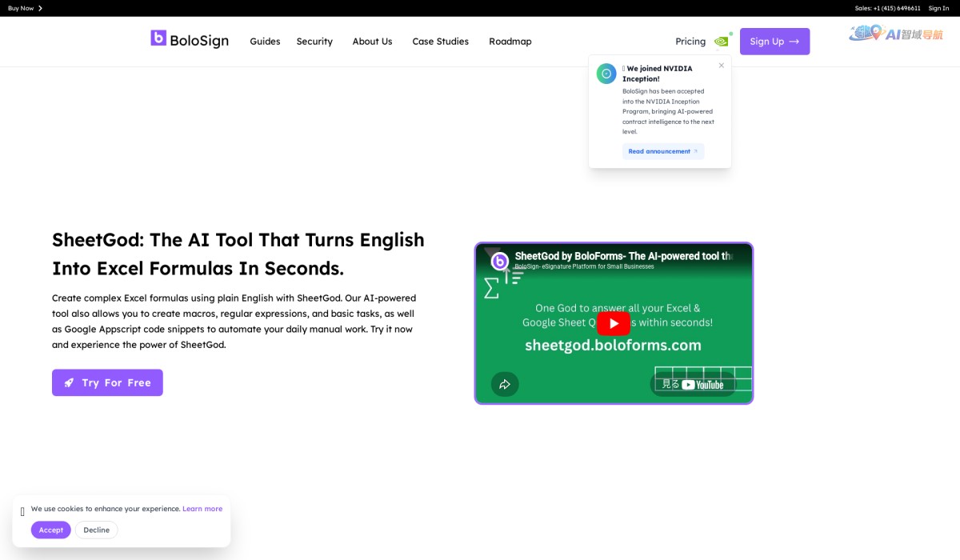Click the BoloSign logo icon
960x560 pixels.
(x=158, y=38)
